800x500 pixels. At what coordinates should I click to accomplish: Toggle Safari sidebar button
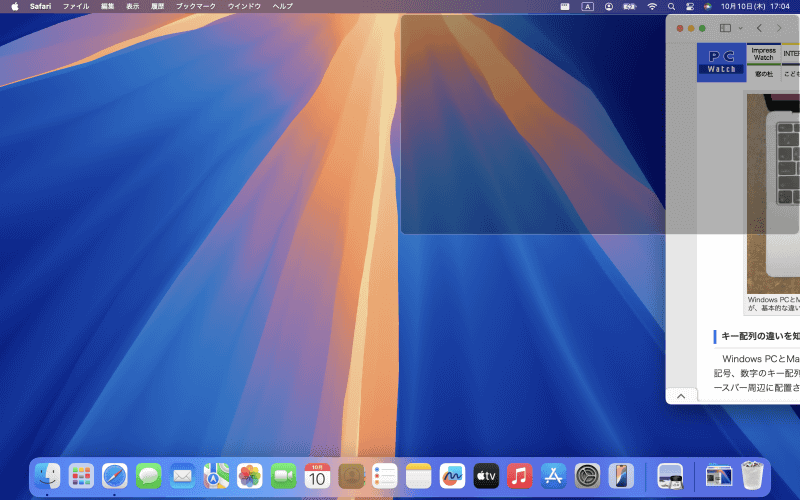point(726,28)
